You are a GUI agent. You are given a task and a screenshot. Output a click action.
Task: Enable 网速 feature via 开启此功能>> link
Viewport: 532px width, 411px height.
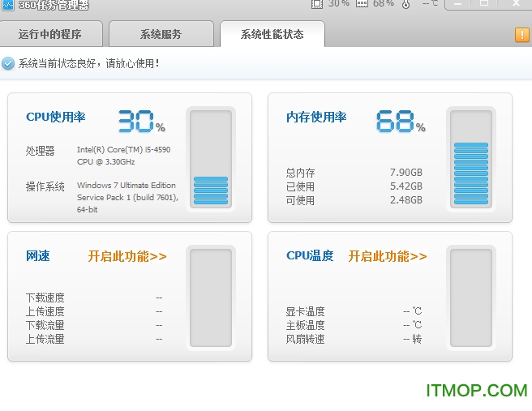pos(127,256)
